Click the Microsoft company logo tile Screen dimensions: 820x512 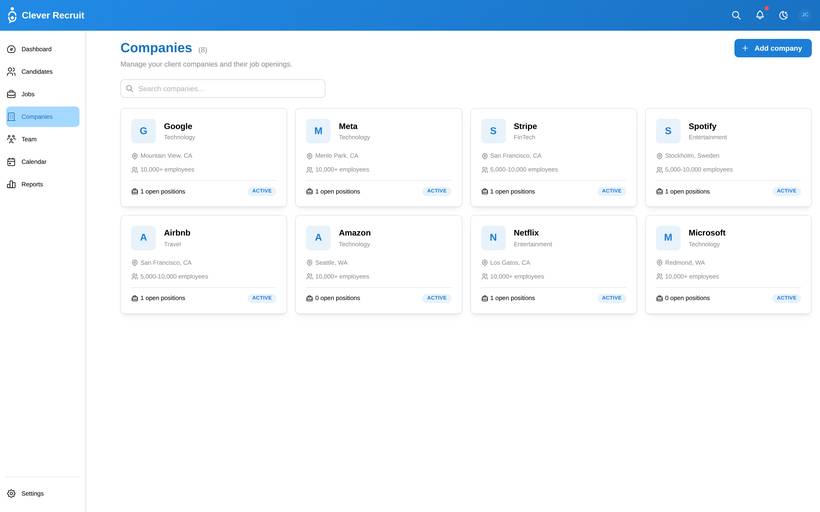tap(668, 237)
